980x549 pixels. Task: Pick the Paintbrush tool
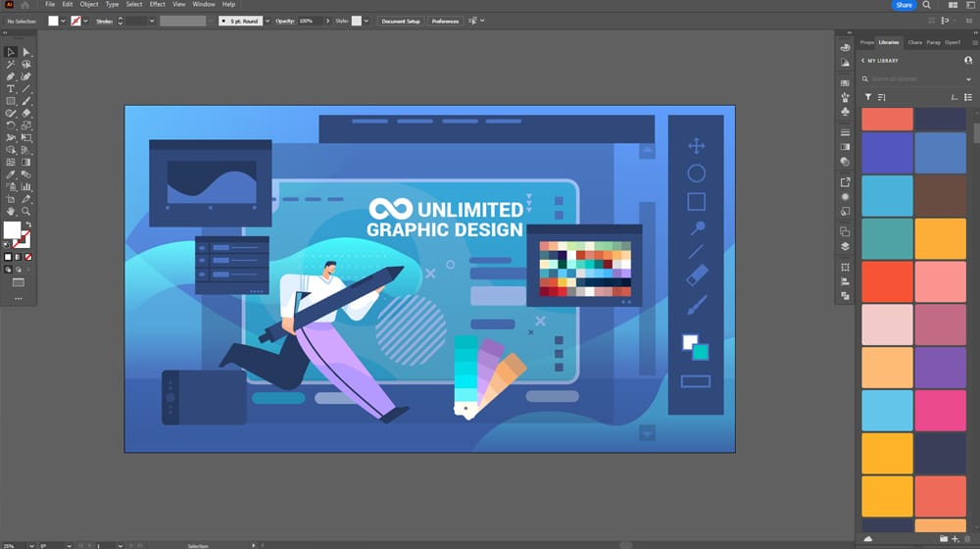click(x=26, y=101)
